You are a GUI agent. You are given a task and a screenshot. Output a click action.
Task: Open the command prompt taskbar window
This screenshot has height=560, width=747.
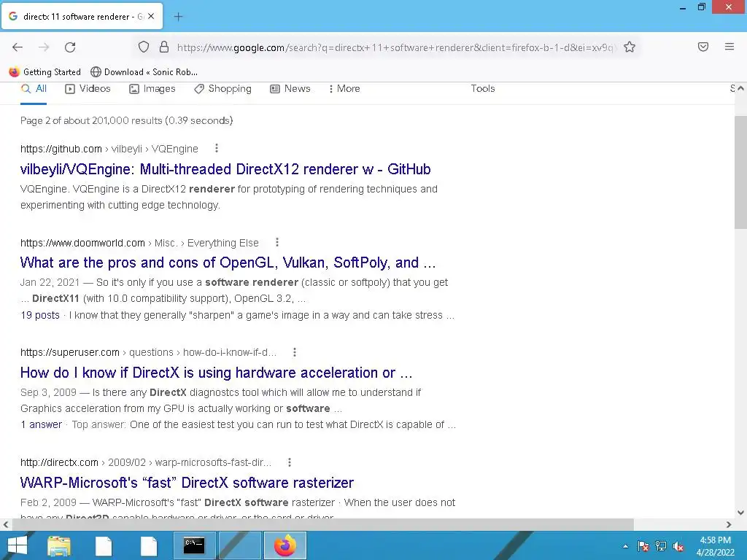coord(194,545)
